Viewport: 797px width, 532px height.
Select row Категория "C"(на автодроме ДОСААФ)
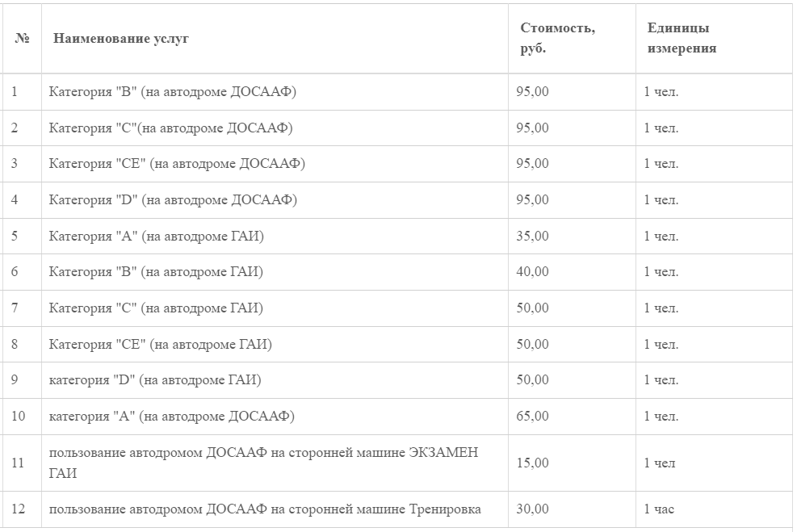[x=170, y=128]
